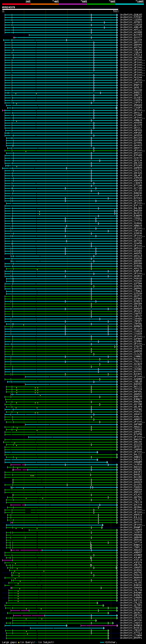146x644 pixels.
Task: Select hit UniRef100_A9TNV3
Action: [x=131, y=22]
